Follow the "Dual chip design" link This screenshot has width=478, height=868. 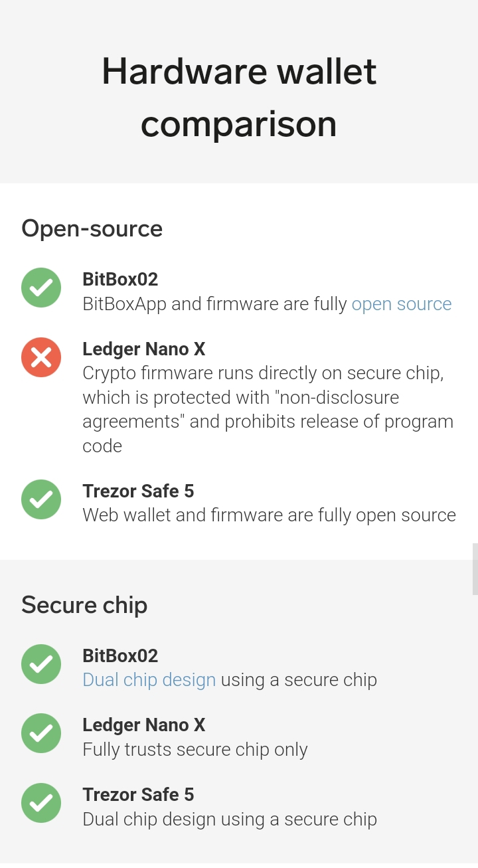point(149,680)
